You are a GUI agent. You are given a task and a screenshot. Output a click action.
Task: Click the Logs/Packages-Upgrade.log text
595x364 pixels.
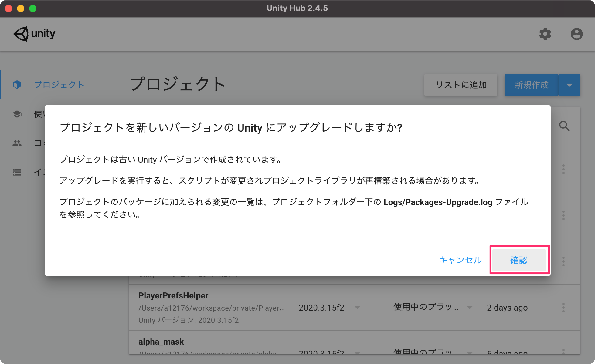(x=438, y=202)
